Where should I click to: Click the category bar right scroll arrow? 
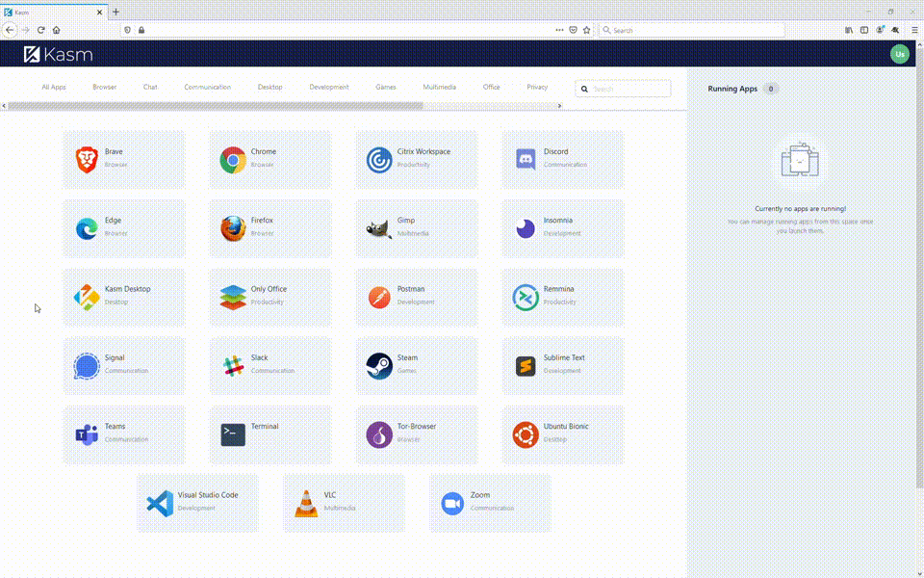(560, 106)
